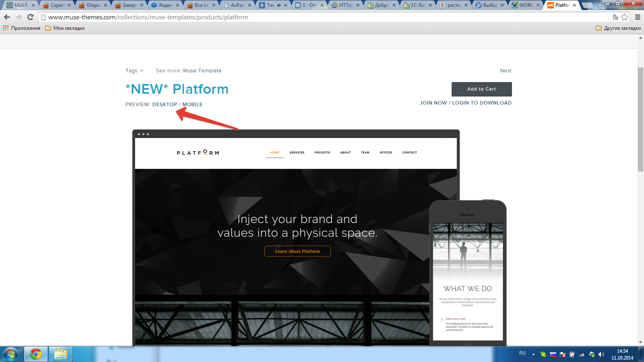Open the DESKTOP preview
This screenshot has width=644, height=362.
(165, 105)
